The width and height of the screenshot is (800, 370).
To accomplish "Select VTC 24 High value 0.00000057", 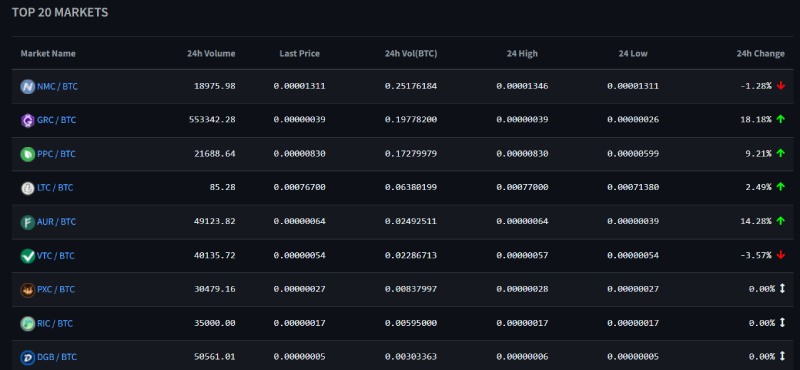I will [522, 255].
